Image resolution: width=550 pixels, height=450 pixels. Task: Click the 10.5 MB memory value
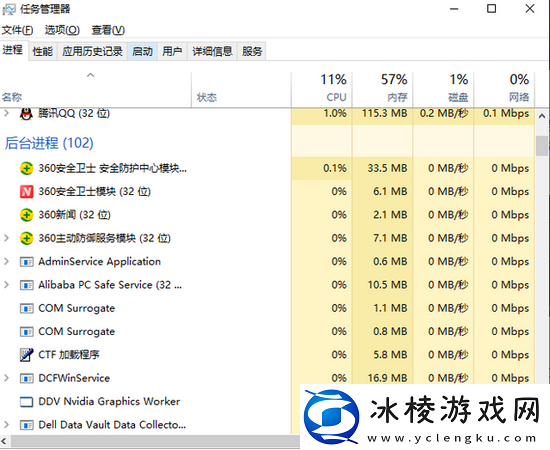[x=387, y=285]
